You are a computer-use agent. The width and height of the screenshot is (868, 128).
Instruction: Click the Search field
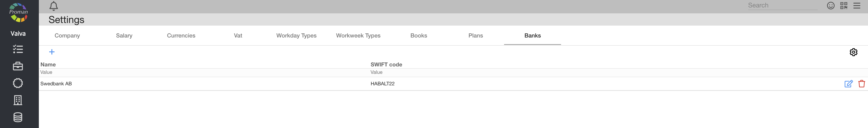[x=782, y=5]
